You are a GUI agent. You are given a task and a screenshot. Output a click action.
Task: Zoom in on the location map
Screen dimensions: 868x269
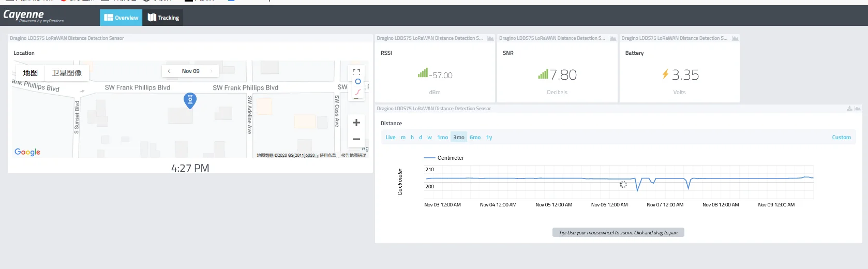pos(356,123)
